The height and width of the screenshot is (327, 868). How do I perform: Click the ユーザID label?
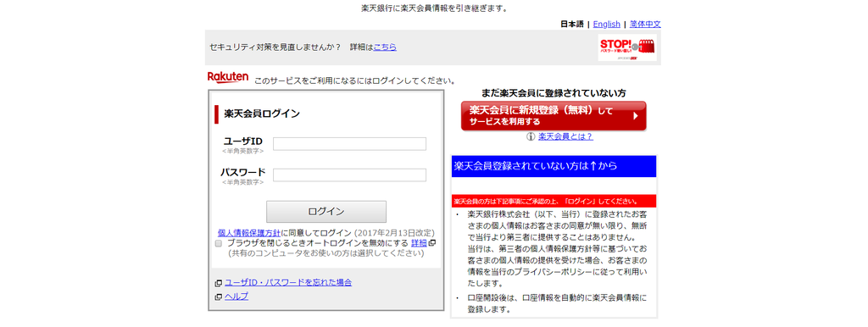(x=243, y=141)
